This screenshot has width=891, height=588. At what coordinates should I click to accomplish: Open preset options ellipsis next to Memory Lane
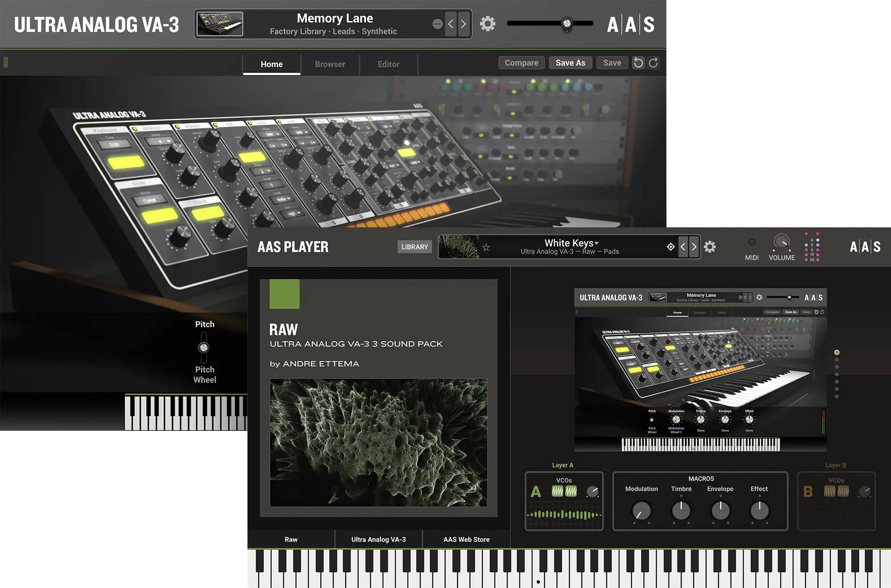click(x=437, y=24)
